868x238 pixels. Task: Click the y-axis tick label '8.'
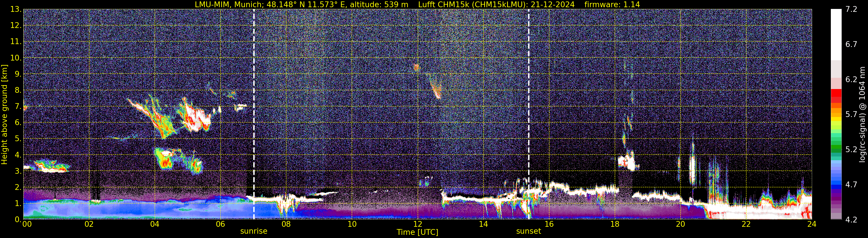[x=18, y=90]
